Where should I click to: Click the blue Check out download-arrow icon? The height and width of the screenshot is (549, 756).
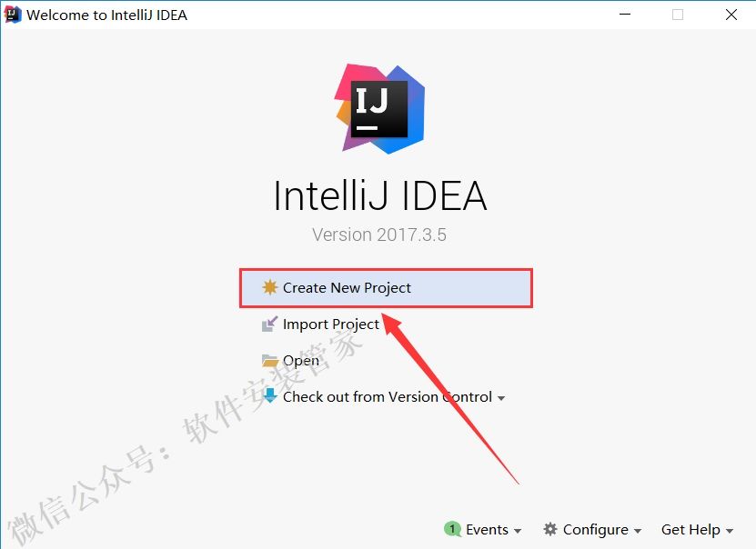pyautogui.click(x=270, y=396)
